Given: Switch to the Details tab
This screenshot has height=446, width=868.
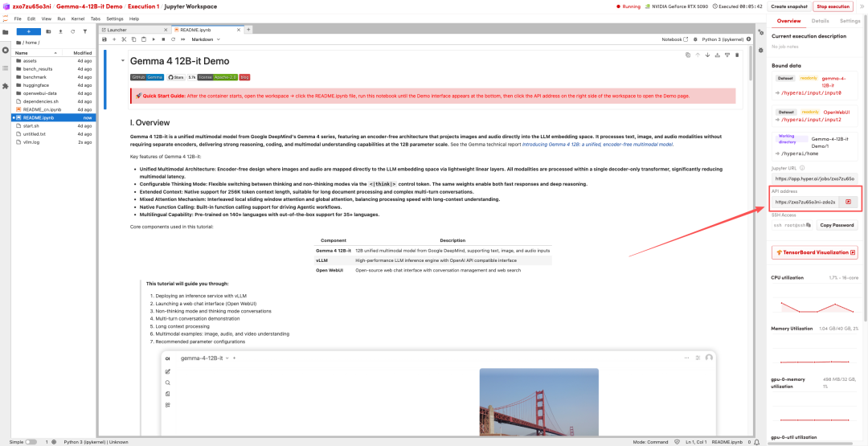Looking at the screenshot, I should [x=820, y=20].
